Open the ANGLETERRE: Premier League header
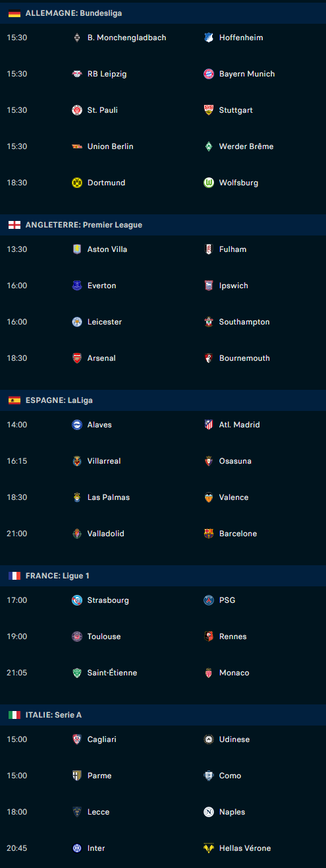The width and height of the screenshot is (326, 868). 163,225
